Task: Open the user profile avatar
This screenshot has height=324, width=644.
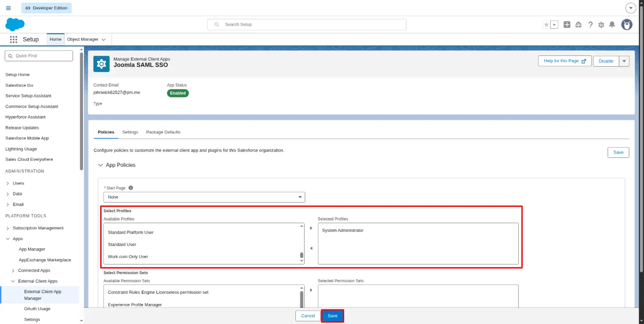Action: 627,25
